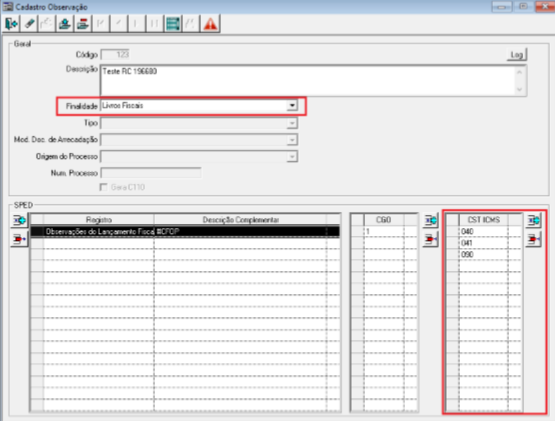Click the disabled previous record icon

tap(119, 24)
